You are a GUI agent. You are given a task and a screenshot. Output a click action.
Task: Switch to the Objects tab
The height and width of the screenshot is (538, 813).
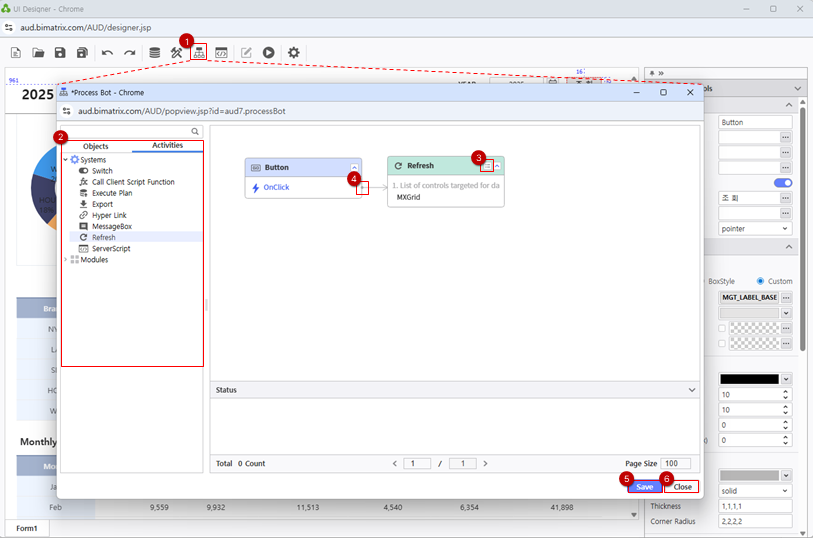[96, 146]
